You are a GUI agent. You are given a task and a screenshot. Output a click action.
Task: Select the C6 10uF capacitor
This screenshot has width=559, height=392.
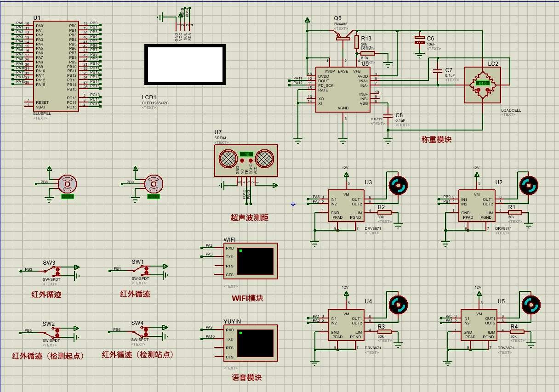click(x=419, y=40)
